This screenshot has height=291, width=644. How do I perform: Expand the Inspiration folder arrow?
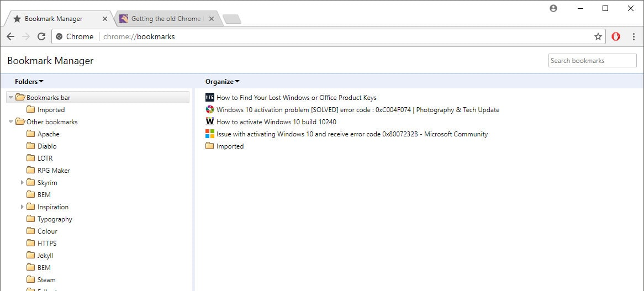22,207
